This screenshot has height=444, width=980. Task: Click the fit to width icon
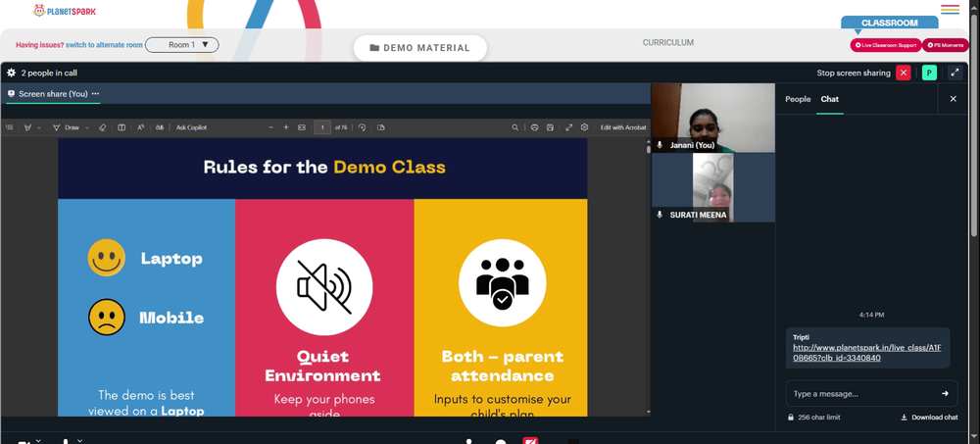pos(302,127)
